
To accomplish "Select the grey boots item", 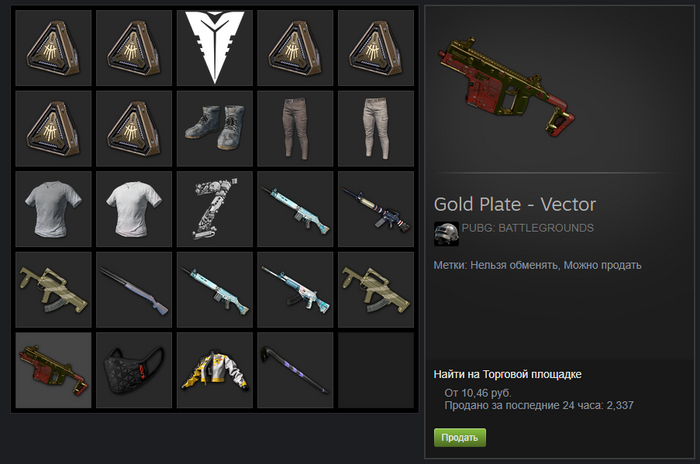I will [x=215, y=129].
